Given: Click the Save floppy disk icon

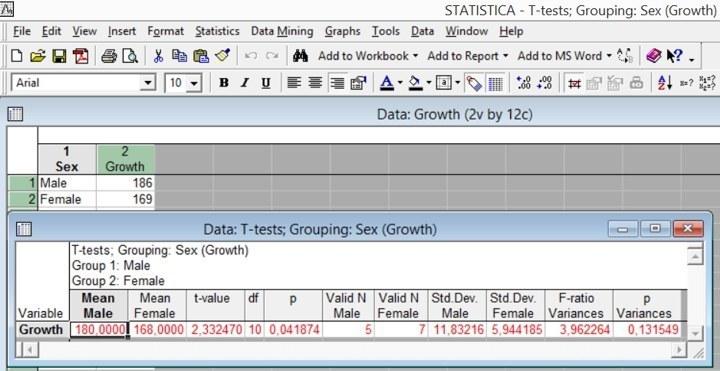Looking at the screenshot, I should [x=59, y=56].
